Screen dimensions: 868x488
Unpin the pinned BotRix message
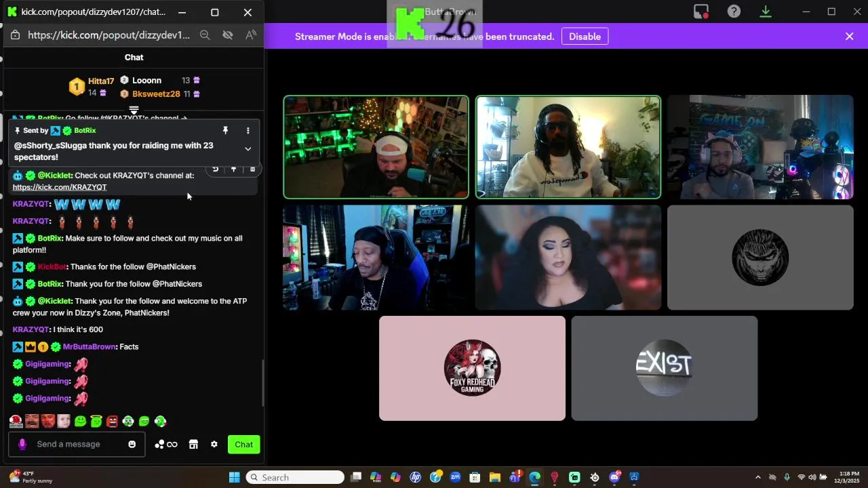coord(226,130)
